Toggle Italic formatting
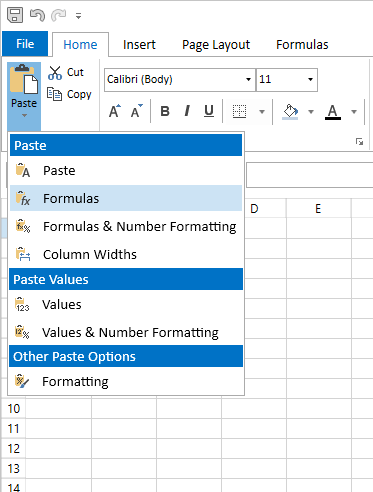Screen dimensions: 373x492 (x=187, y=111)
